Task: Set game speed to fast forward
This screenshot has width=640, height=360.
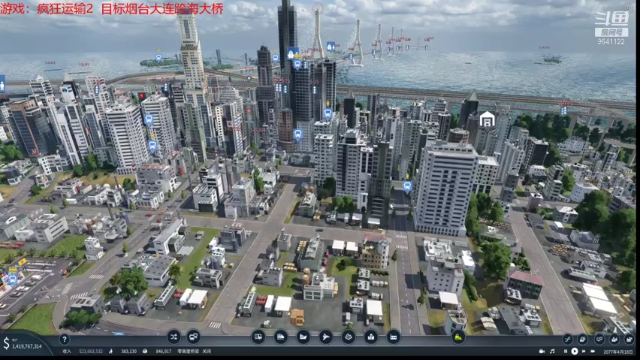Action: click(584, 351)
